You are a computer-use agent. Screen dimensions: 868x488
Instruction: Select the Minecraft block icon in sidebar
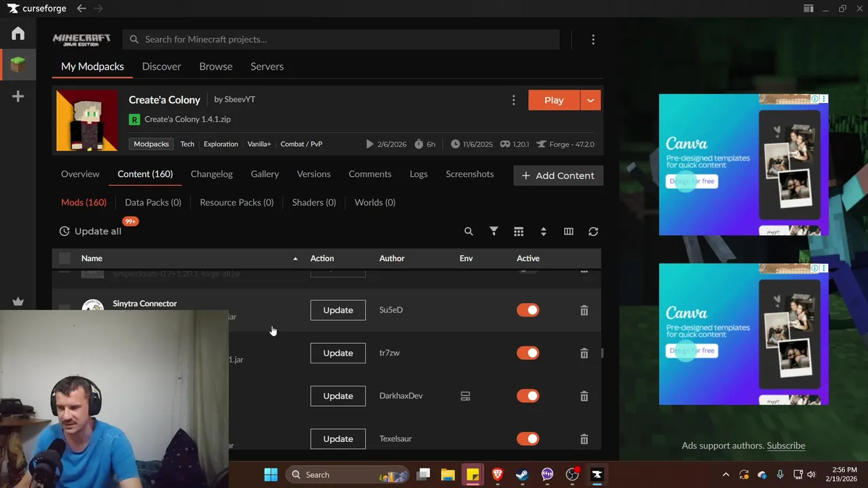click(x=18, y=65)
